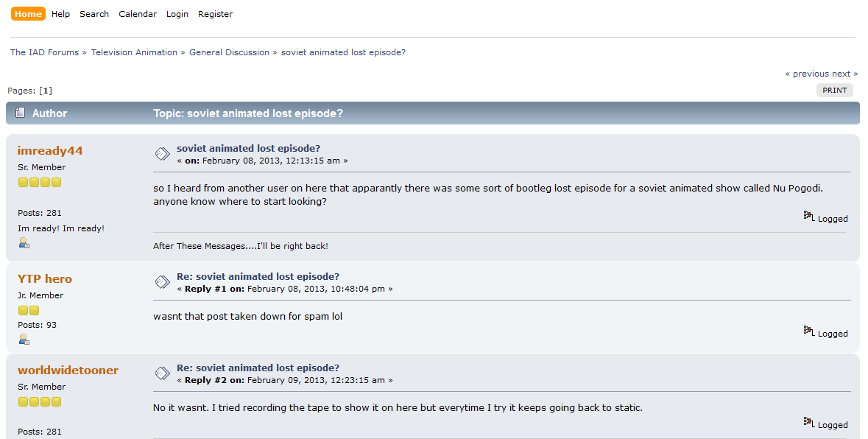Navigate to the Television Animation breadcrumb
Image resolution: width=868 pixels, height=439 pixels.
tap(134, 52)
